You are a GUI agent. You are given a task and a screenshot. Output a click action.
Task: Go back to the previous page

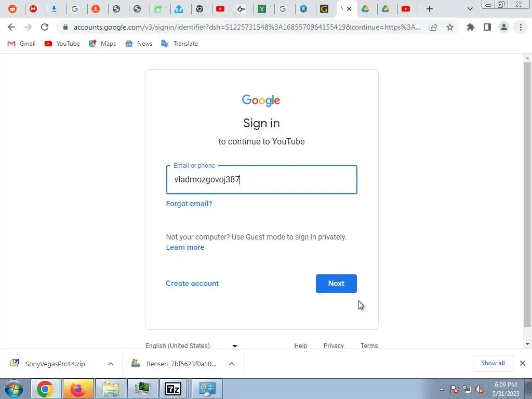11,27
